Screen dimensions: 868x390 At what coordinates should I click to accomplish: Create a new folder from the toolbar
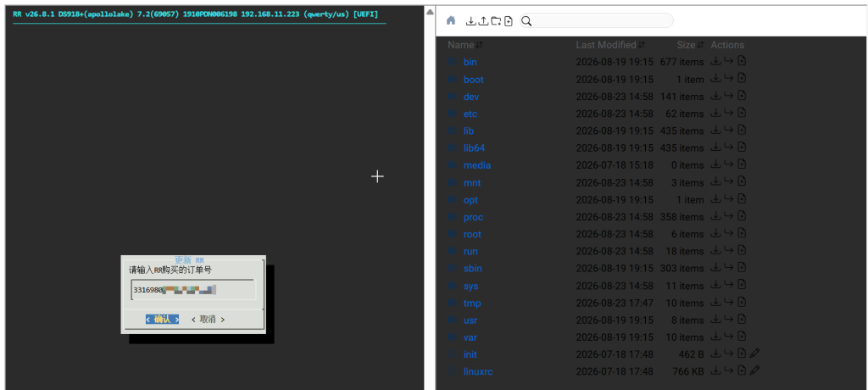click(495, 21)
